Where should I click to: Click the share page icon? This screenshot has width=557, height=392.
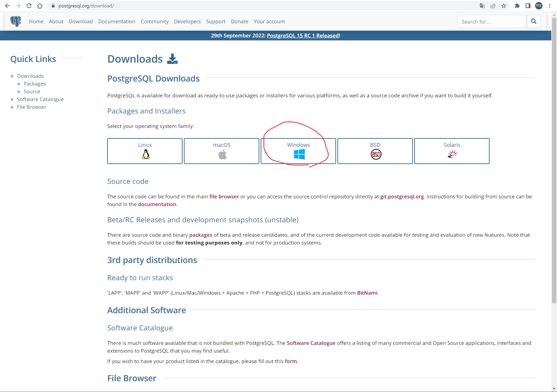coord(493,6)
